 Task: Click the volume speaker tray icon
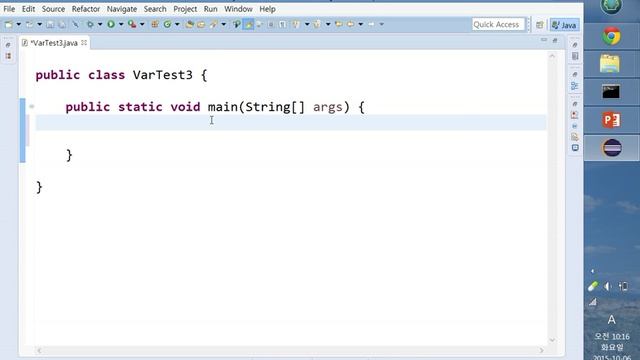pos(608,287)
